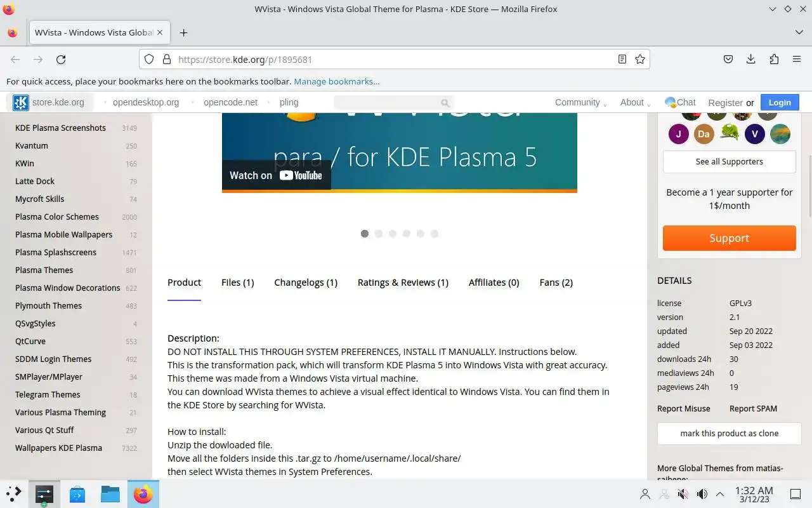This screenshot has width=812, height=508.
Task: Select the first carousel dot
Action: pyautogui.click(x=365, y=234)
